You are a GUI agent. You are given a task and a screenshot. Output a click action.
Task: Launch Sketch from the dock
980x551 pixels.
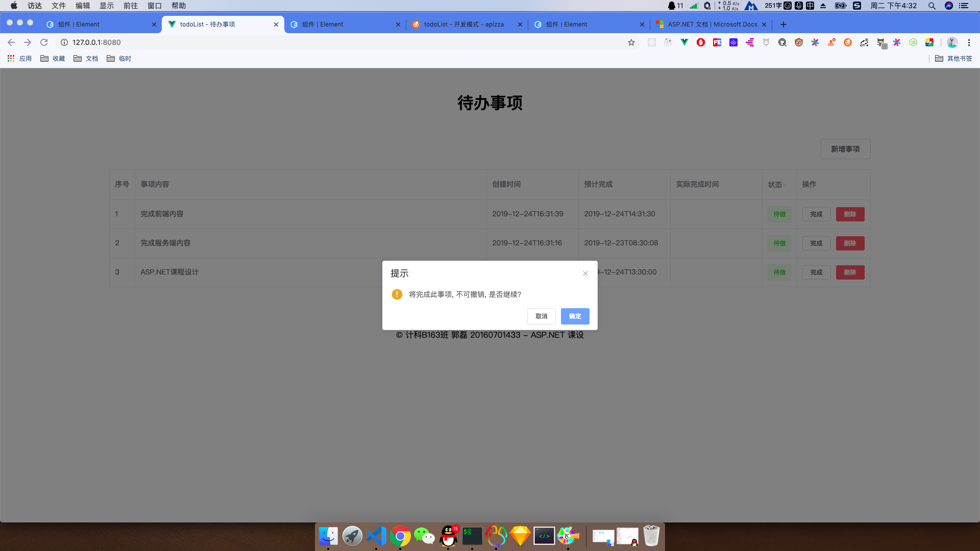pos(520,536)
